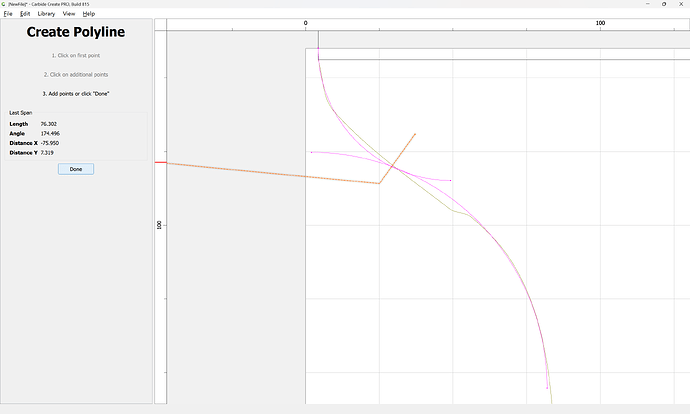Click the red cursor marker on the vertical ruler

(x=160, y=162)
